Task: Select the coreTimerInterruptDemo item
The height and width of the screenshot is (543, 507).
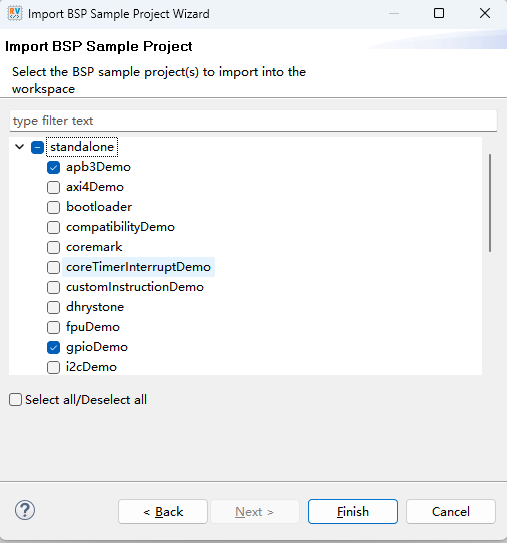Action: 138,267
